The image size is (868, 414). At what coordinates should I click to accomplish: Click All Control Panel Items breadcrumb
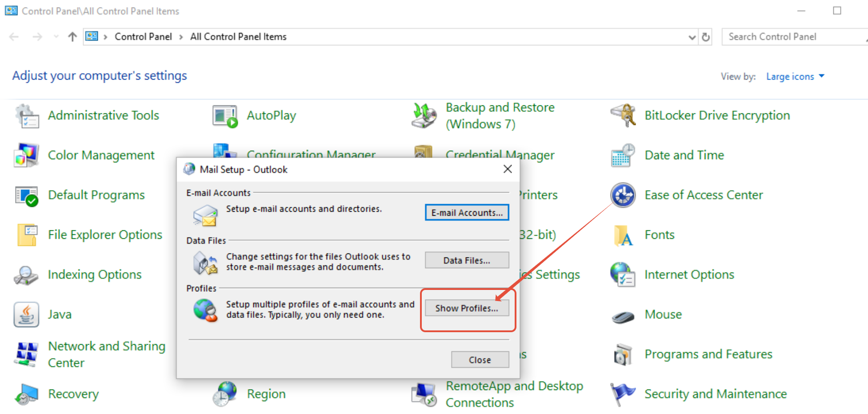238,37
